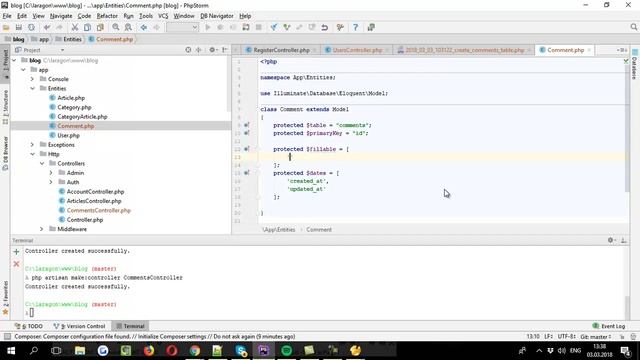Collapse the Entities folder

tap(33, 89)
